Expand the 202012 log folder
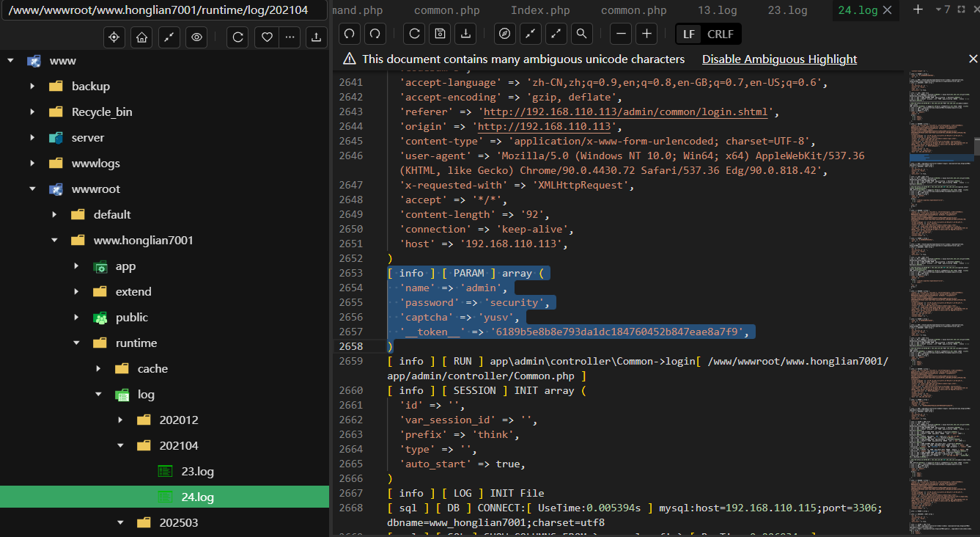This screenshot has height=537, width=980. coord(120,420)
